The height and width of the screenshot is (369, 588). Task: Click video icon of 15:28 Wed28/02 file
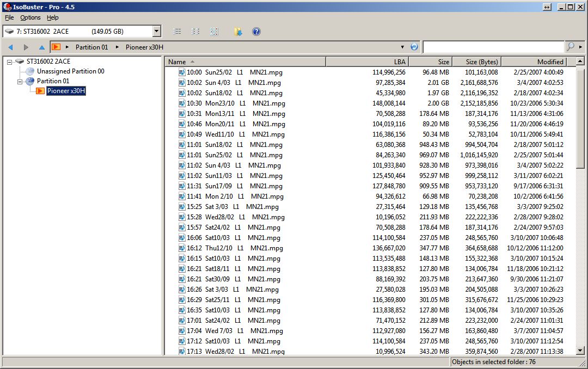(x=182, y=217)
